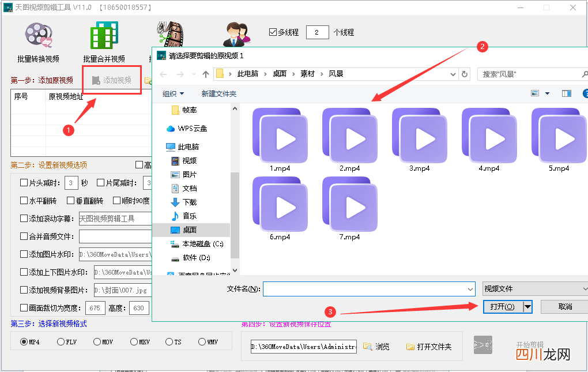
Task: Go forward in the file dialog
Action: 180,74
